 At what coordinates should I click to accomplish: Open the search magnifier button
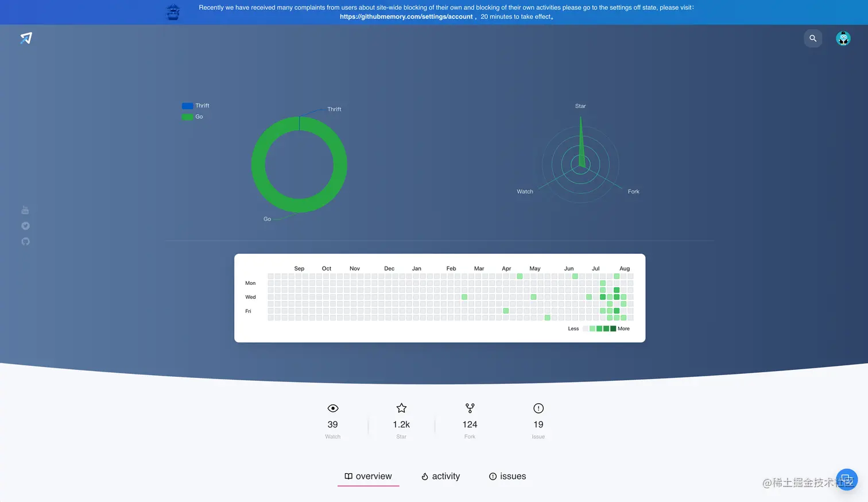(813, 38)
